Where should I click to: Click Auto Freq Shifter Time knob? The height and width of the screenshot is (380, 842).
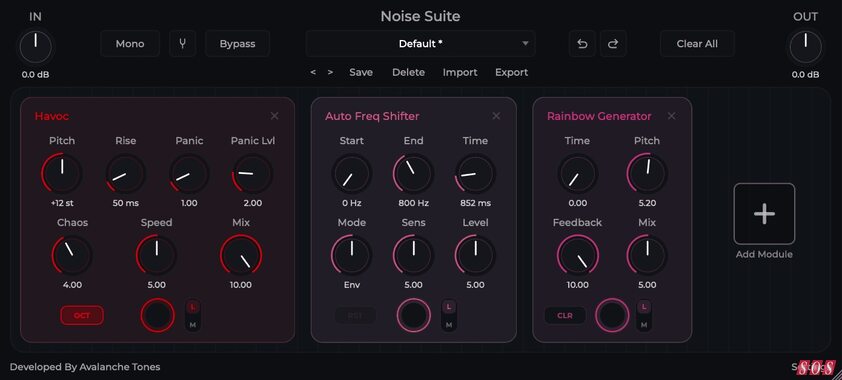click(475, 173)
